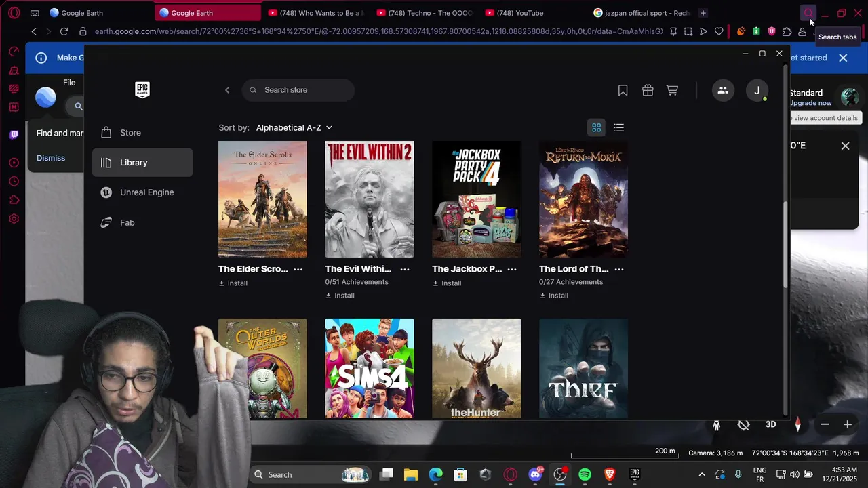
Task: Click the Epic library vertical scrollbar
Action: (x=786, y=244)
